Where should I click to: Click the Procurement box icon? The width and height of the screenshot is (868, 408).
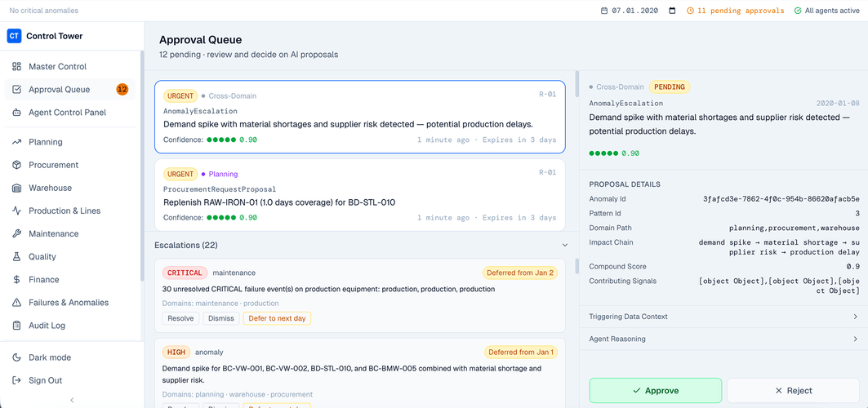coord(16,165)
